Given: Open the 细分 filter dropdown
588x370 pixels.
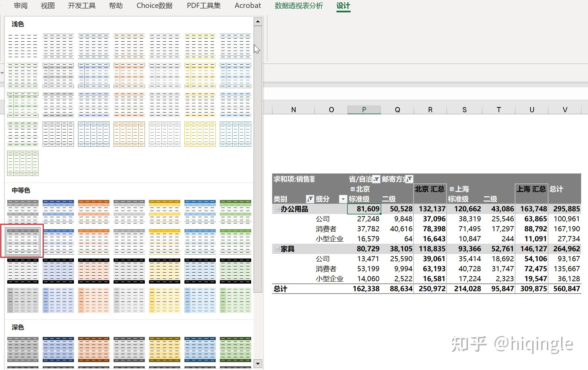Looking at the screenshot, I should 343,199.
